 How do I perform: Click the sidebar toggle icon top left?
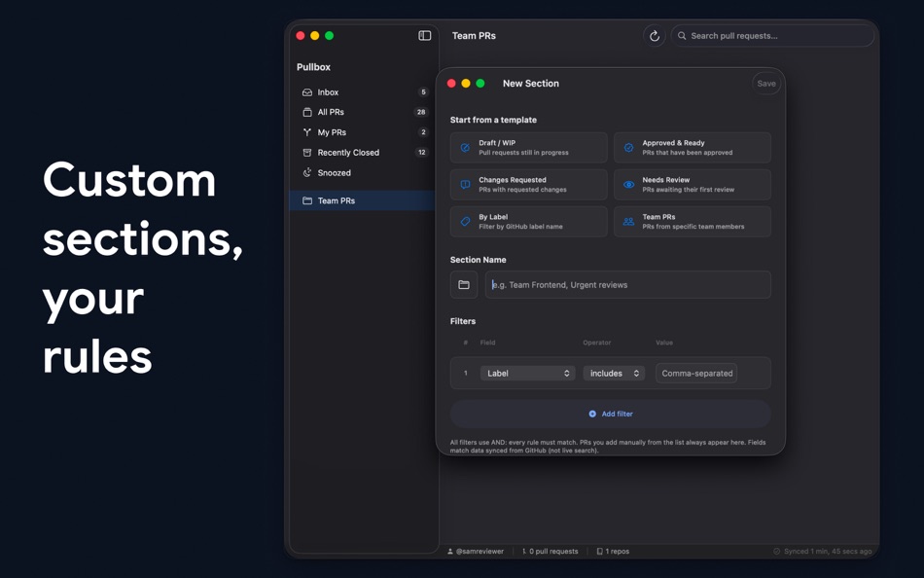pyautogui.click(x=424, y=34)
